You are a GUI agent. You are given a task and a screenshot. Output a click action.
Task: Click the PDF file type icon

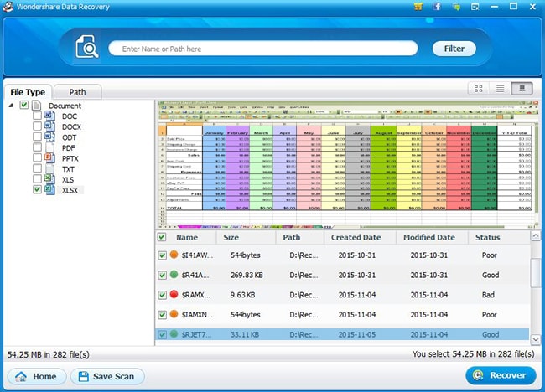click(49, 147)
